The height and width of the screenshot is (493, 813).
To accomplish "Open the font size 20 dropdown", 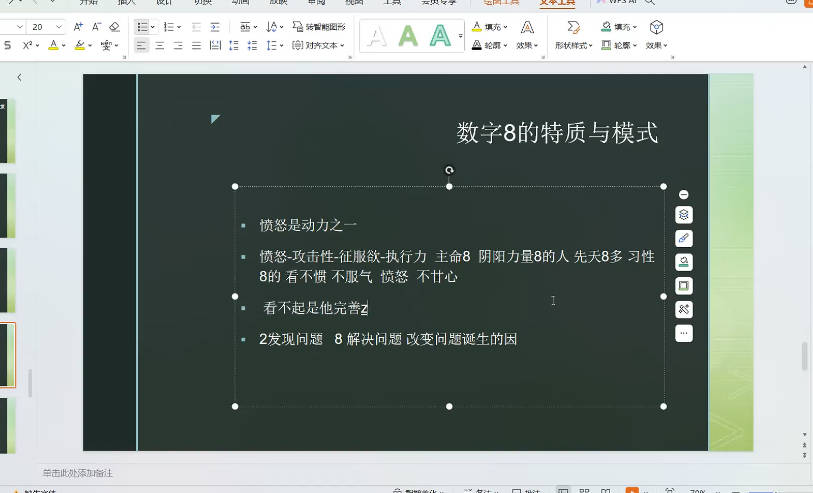I will 60,27.
